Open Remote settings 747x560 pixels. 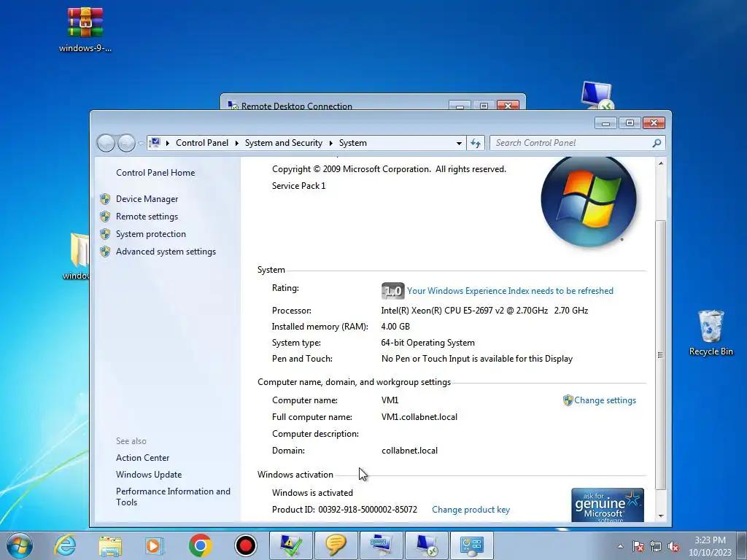click(x=147, y=216)
